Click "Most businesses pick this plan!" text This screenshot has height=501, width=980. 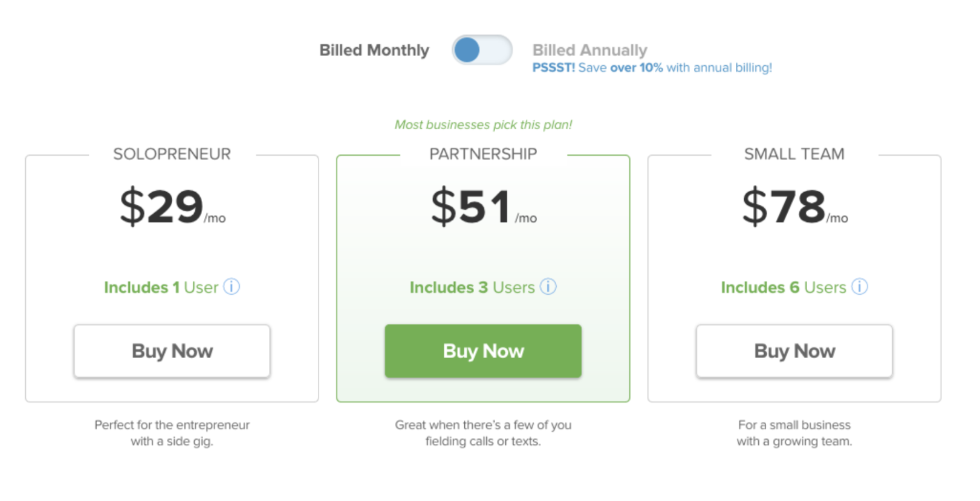coord(483,125)
